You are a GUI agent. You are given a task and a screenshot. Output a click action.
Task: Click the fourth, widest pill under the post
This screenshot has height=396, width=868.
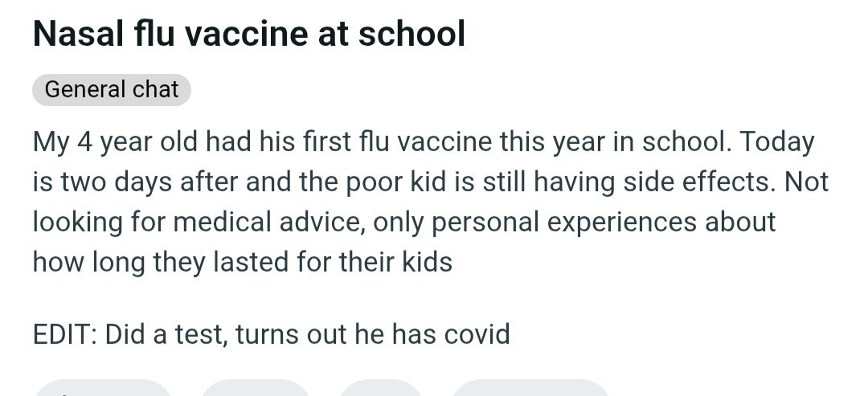pyautogui.click(x=530, y=390)
